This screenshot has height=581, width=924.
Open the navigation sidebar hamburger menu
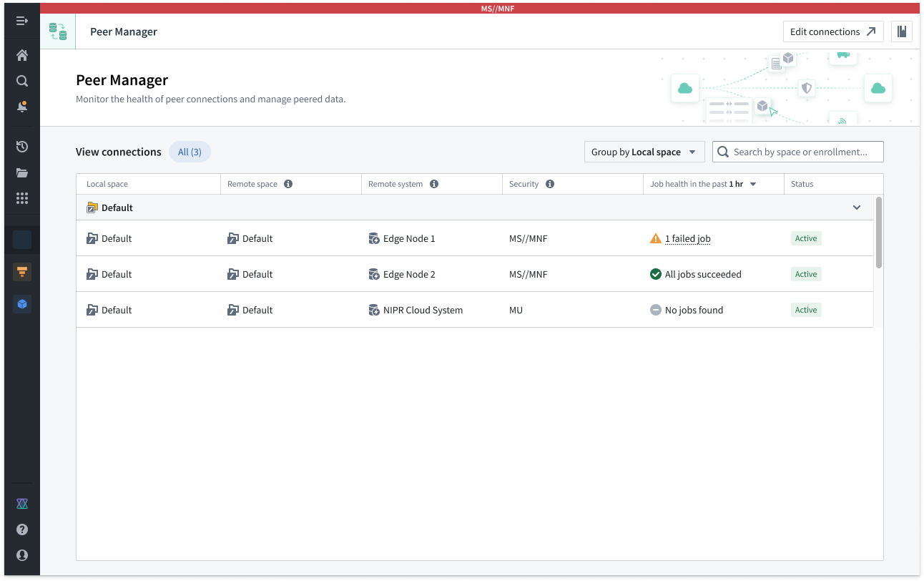click(21, 21)
